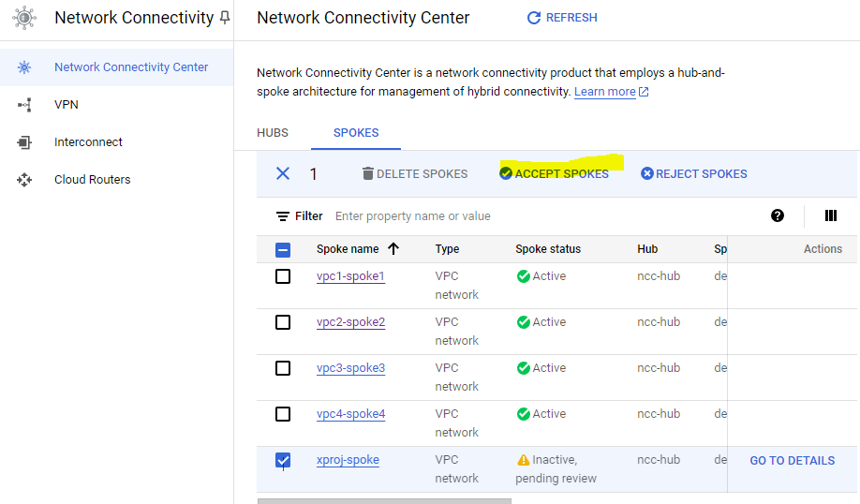Switch to the HUBS tab

coord(273,133)
